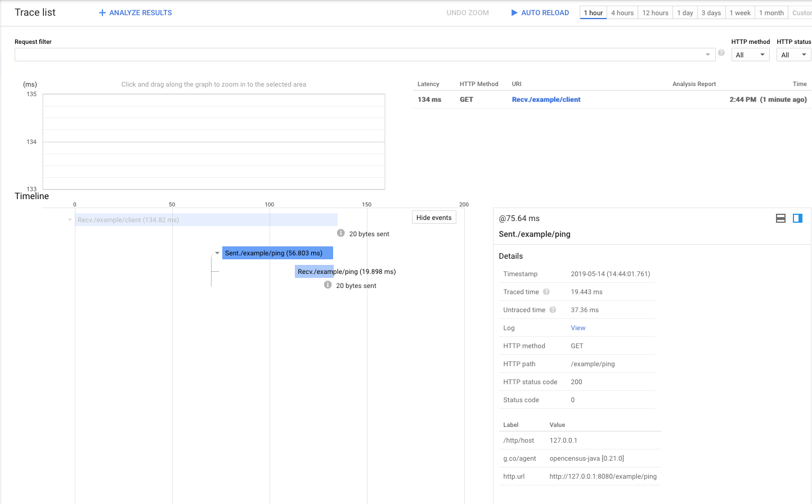Click the HTTP status code value 200
The height and width of the screenshot is (504, 812).
(576, 382)
